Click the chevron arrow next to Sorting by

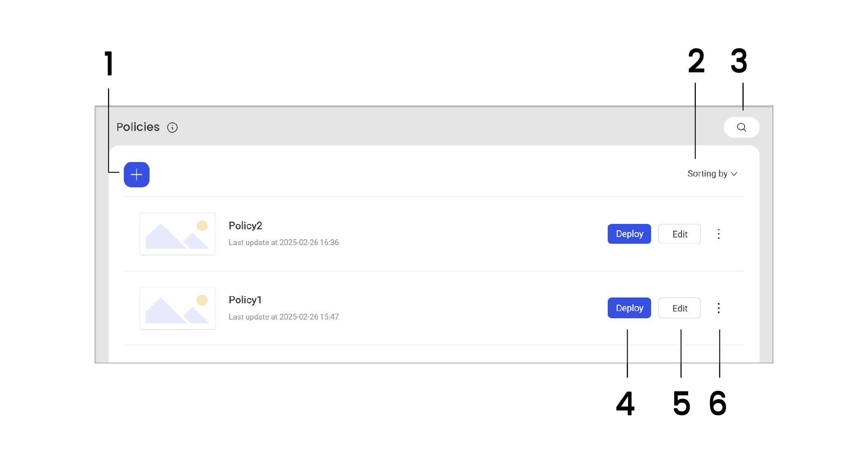(734, 174)
